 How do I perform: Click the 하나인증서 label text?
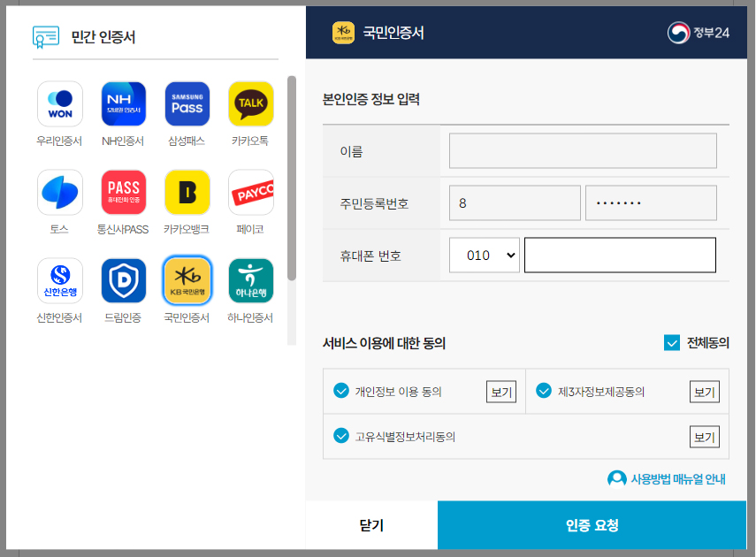[250, 317]
